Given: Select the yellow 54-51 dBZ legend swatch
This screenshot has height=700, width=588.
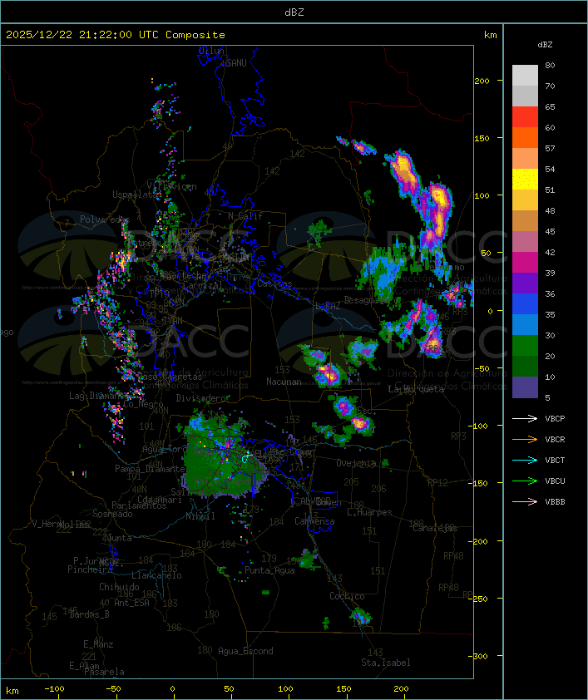Looking at the screenshot, I should (x=525, y=180).
